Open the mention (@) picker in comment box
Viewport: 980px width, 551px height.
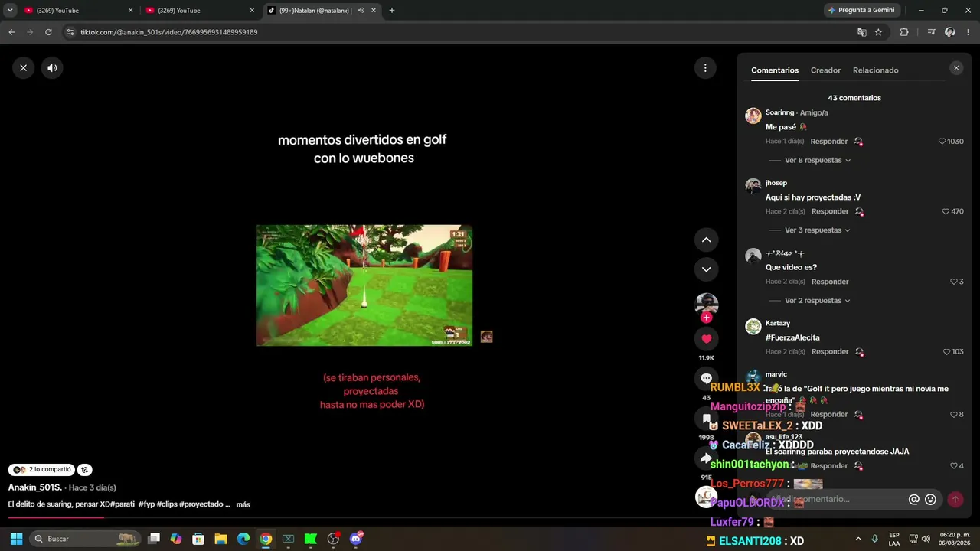(x=913, y=500)
